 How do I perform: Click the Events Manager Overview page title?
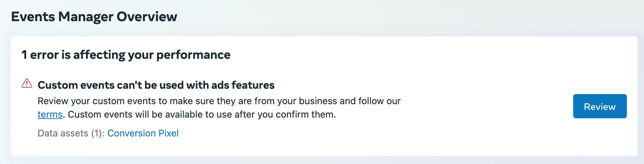[x=94, y=17]
